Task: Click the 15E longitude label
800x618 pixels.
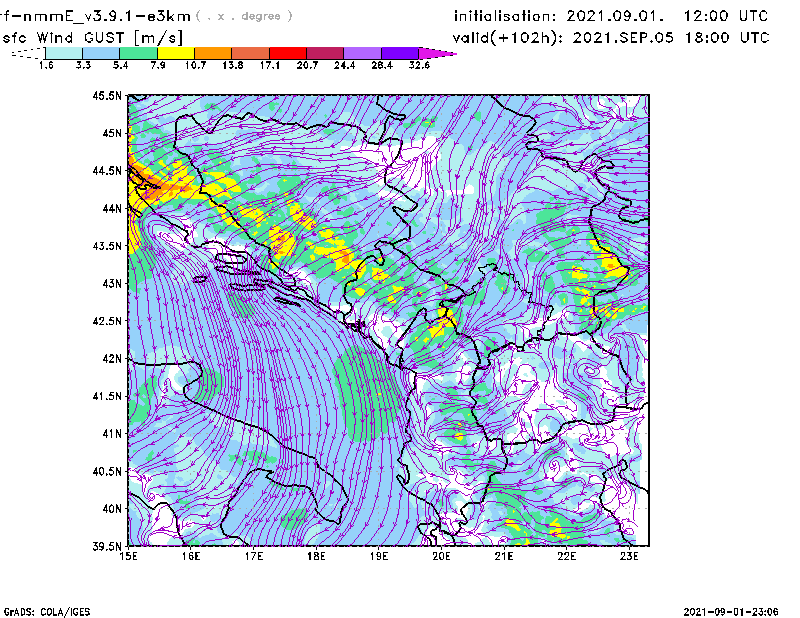Action: [x=128, y=556]
